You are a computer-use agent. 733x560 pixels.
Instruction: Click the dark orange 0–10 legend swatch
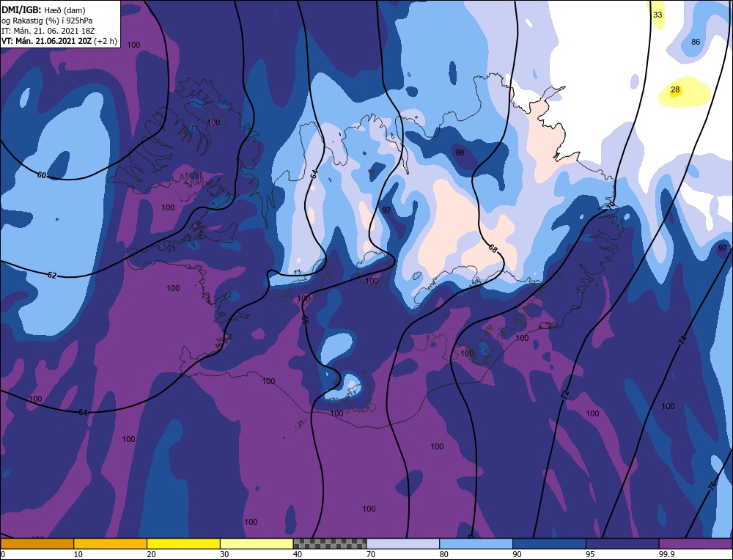point(37,543)
